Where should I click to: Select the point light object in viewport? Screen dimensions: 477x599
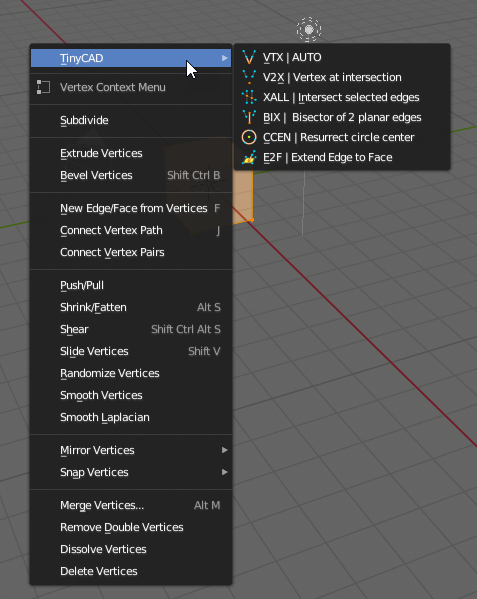point(309,29)
